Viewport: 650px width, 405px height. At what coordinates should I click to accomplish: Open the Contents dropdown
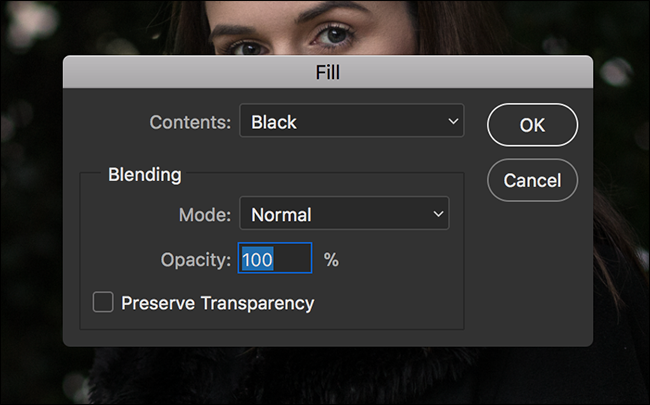coord(351,123)
